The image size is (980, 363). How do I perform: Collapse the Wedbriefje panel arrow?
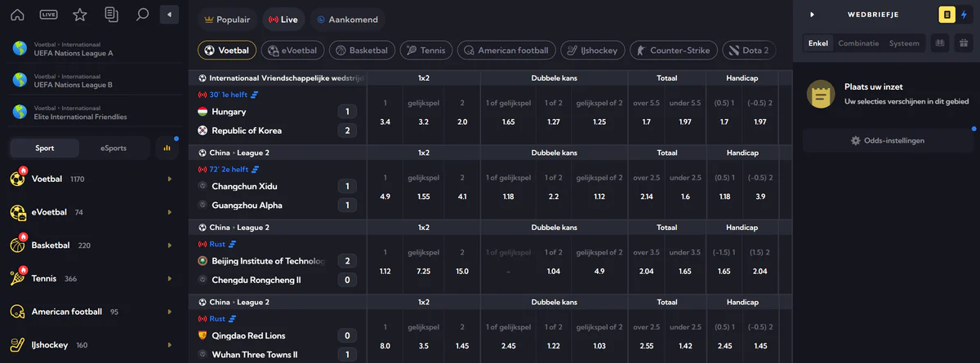pos(812,15)
